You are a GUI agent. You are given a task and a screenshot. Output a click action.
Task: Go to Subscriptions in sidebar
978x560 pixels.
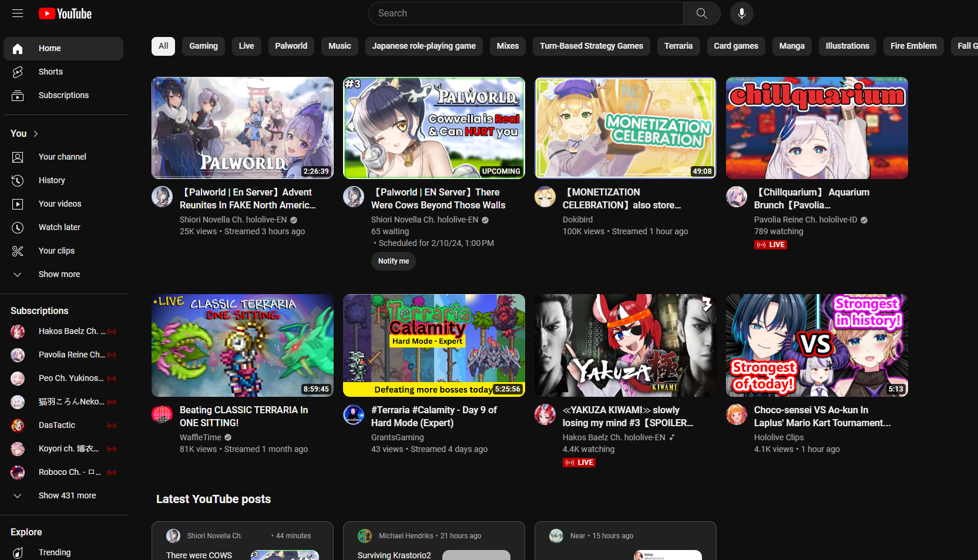[63, 95]
